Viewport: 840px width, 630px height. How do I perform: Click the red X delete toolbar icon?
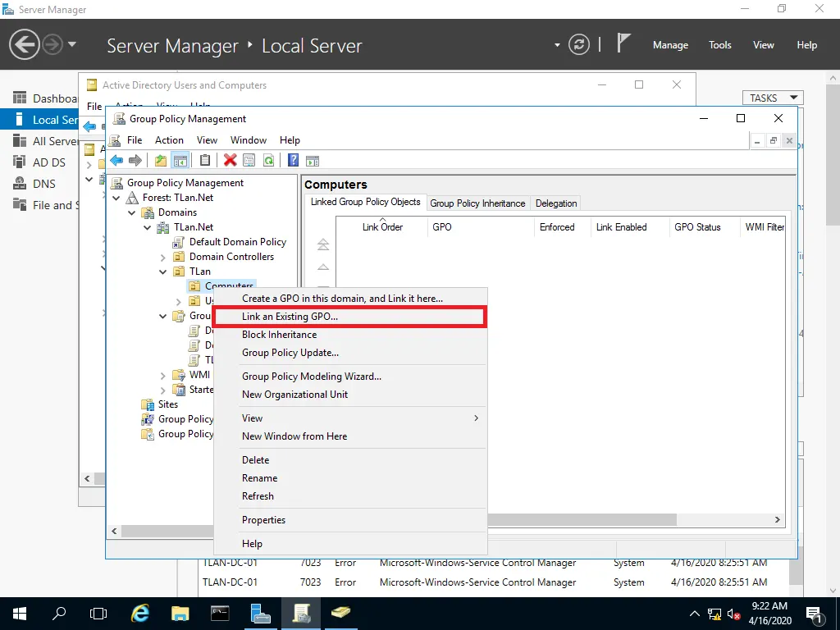[x=231, y=160]
